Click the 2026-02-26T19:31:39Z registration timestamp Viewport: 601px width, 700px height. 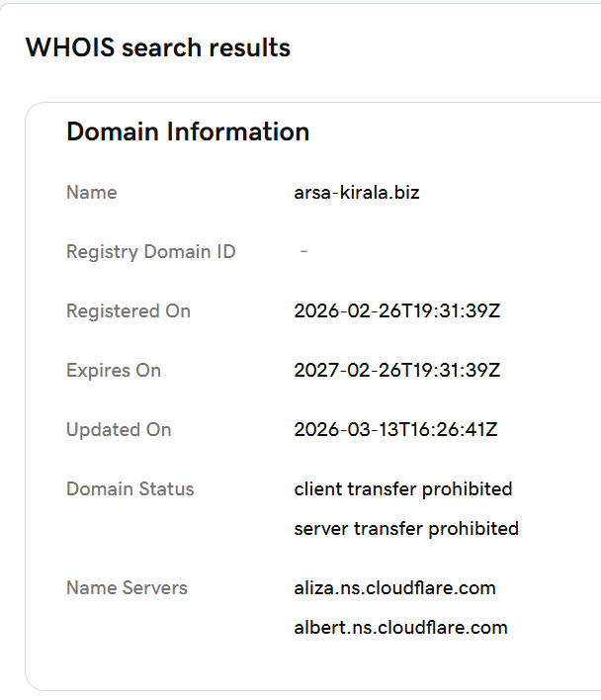click(396, 311)
